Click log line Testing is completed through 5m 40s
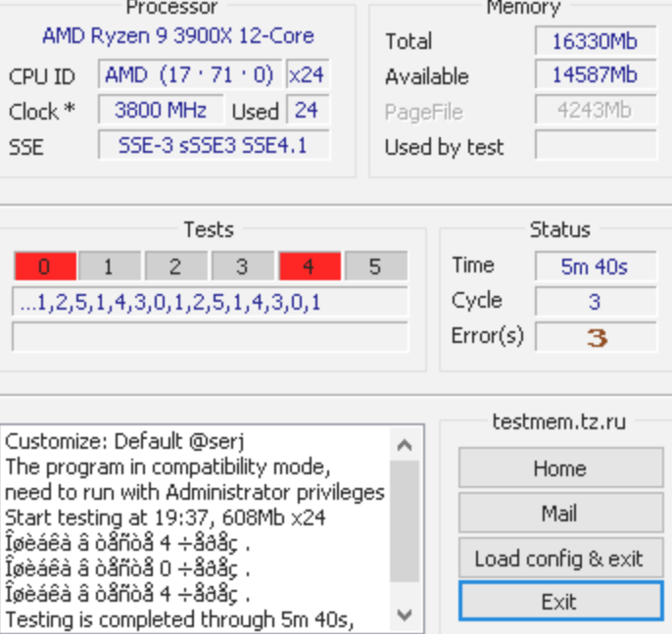Image resolution: width=672 pixels, height=634 pixels. (x=179, y=619)
